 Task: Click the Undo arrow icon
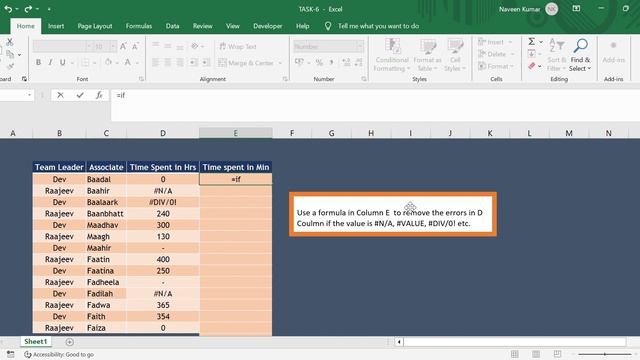(x=8, y=9)
